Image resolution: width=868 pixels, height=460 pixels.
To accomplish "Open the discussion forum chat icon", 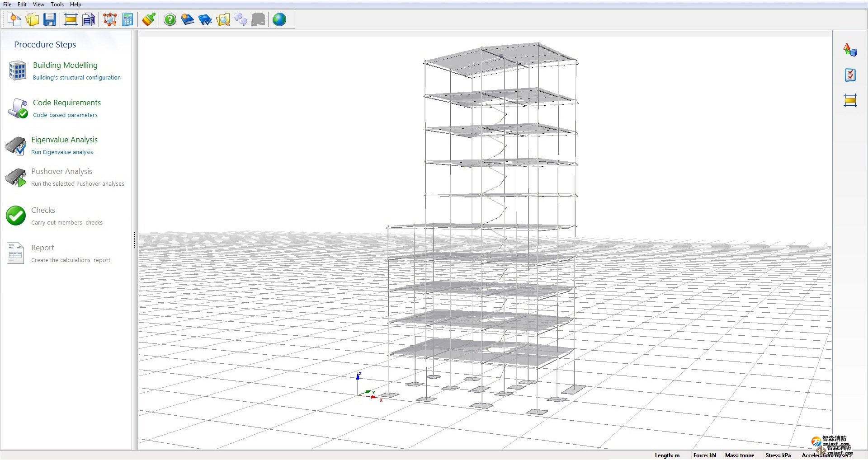I will pos(241,19).
